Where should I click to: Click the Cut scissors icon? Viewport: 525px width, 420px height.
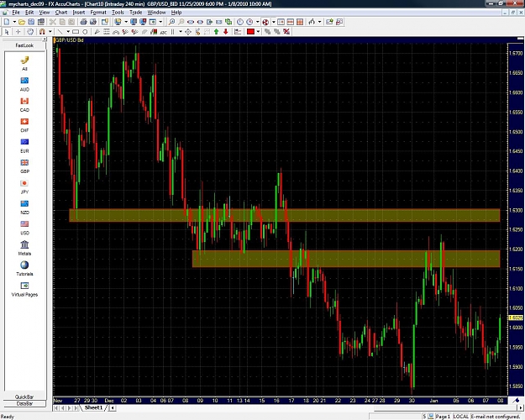[x=53, y=22]
